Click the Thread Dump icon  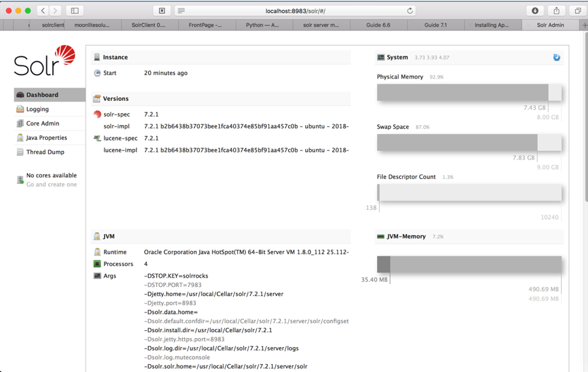(x=20, y=152)
